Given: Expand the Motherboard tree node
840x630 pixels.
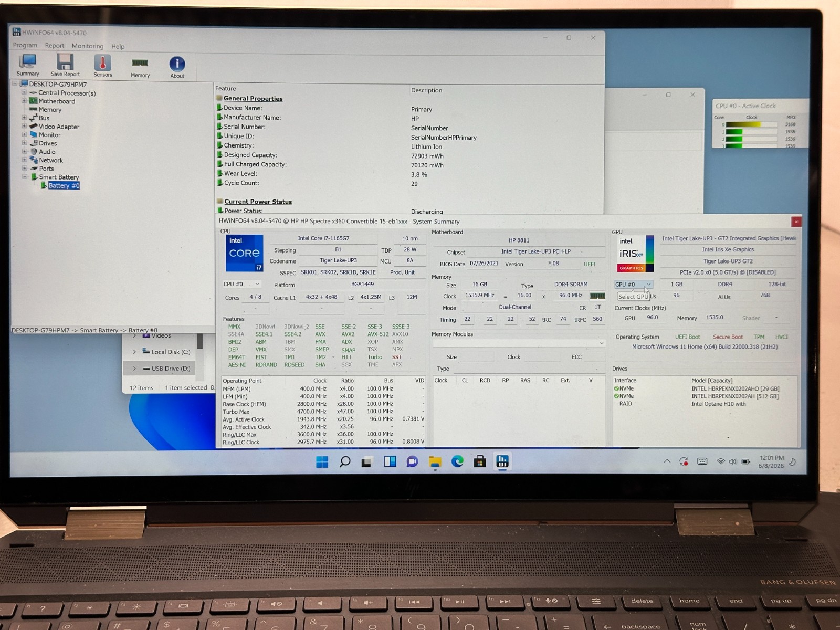Looking at the screenshot, I should (24, 101).
